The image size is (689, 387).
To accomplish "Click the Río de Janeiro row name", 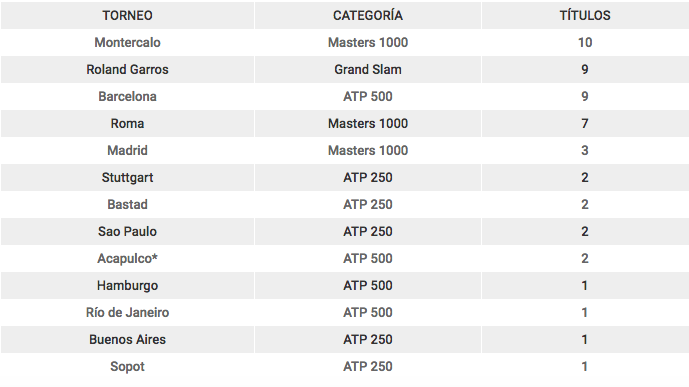I will 127,313.
